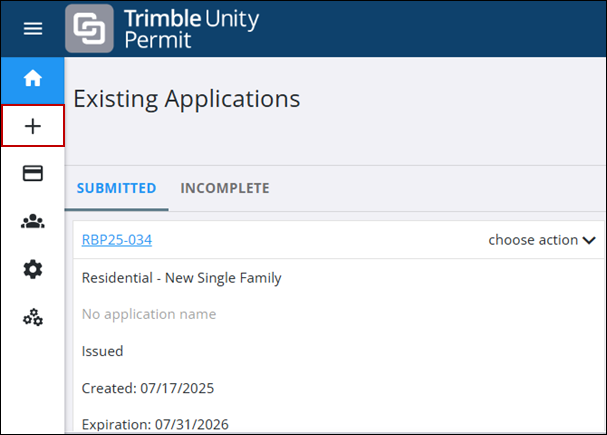Image resolution: width=607 pixels, height=435 pixels.
Task: Open the single gear settings icon
Action: click(x=33, y=269)
